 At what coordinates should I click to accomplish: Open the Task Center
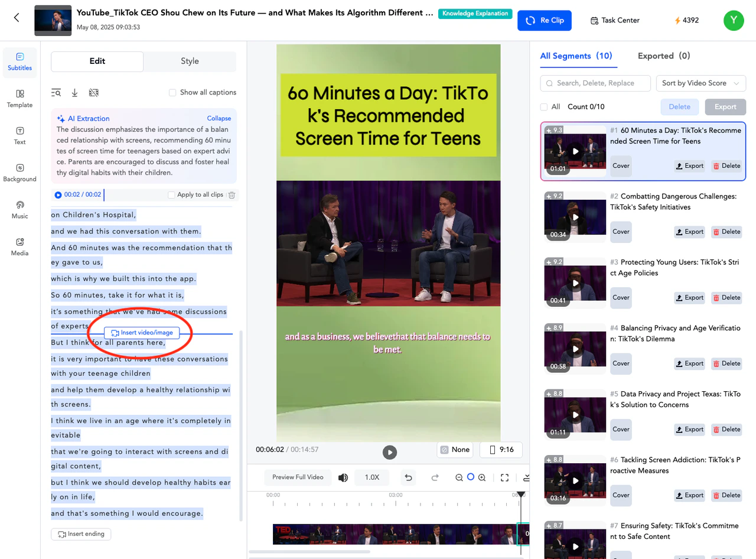coord(615,20)
